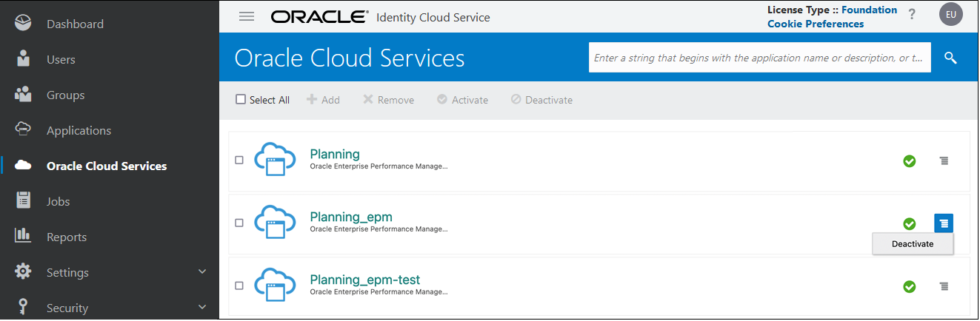Check the Select All checkbox
This screenshot has height=321, width=980.
tap(241, 100)
